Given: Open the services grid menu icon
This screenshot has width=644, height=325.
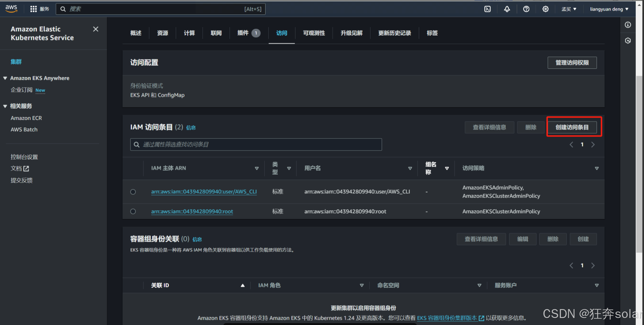Looking at the screenshot, I should tap(33, 9).
